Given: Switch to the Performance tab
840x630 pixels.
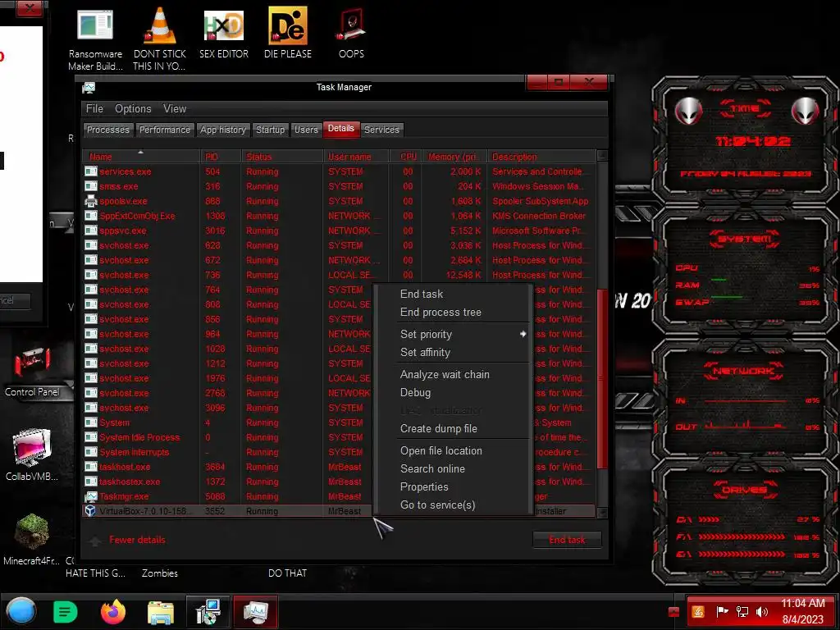Looking at the screenshot, I should tap(164, 130).
